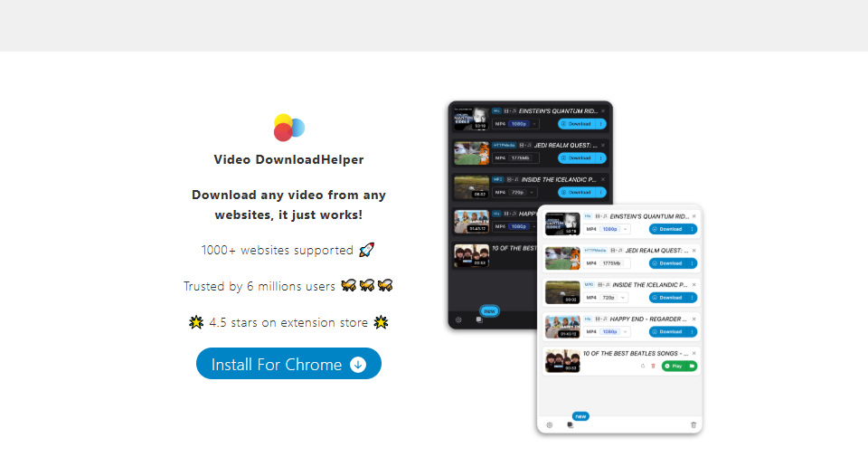
Task: Click 'Trusted by 6 millions users' text
Action: point(259,286)
